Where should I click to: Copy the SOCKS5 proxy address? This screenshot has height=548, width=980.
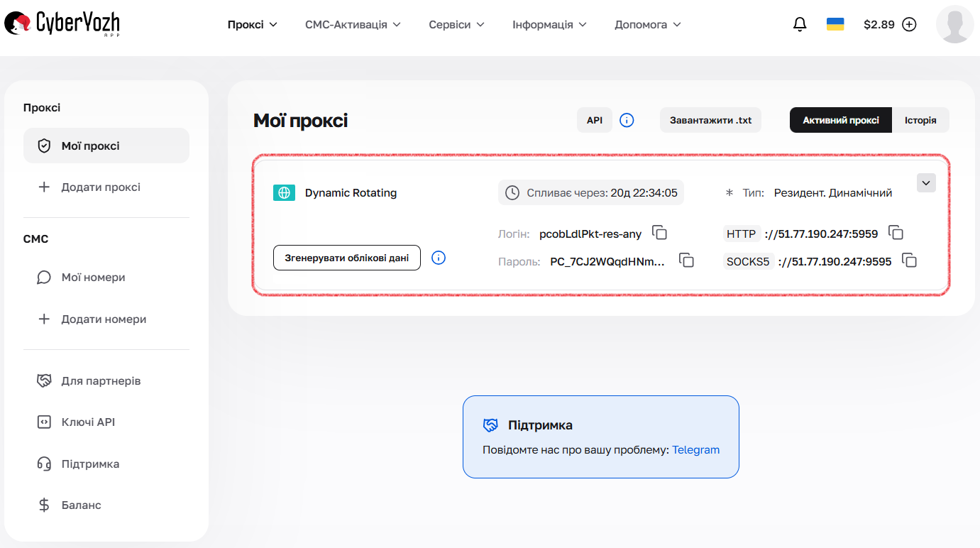910,261
